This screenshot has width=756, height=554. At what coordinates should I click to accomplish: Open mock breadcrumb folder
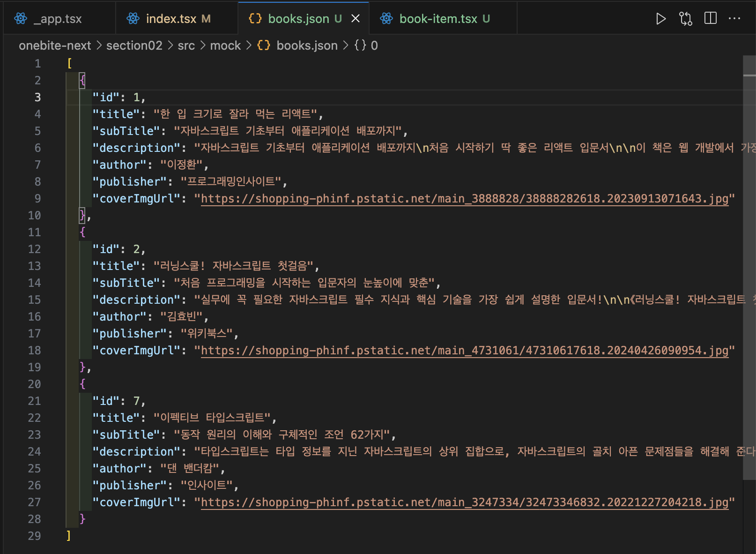pyautogui.click(x=225, y=45)
